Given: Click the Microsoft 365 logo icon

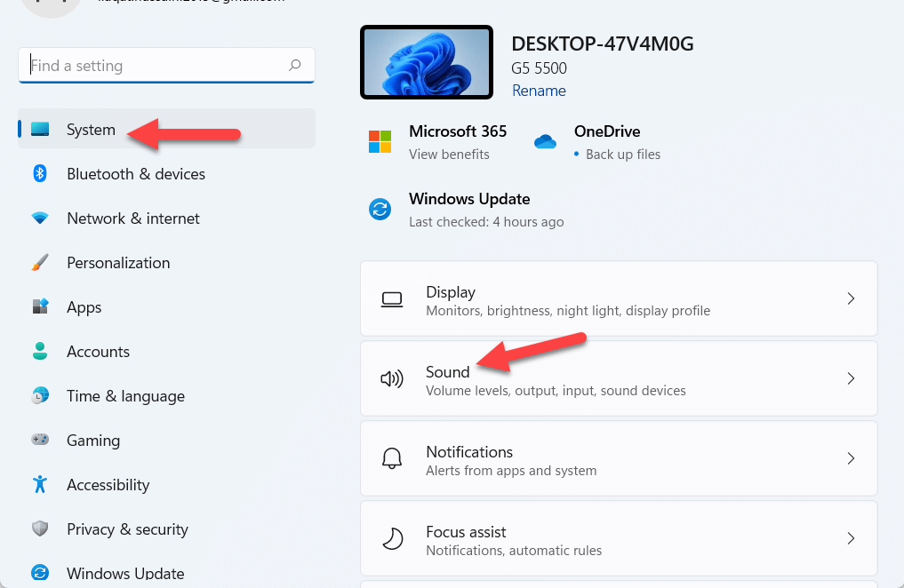Looking at the screenshot, I should point(380,141).
